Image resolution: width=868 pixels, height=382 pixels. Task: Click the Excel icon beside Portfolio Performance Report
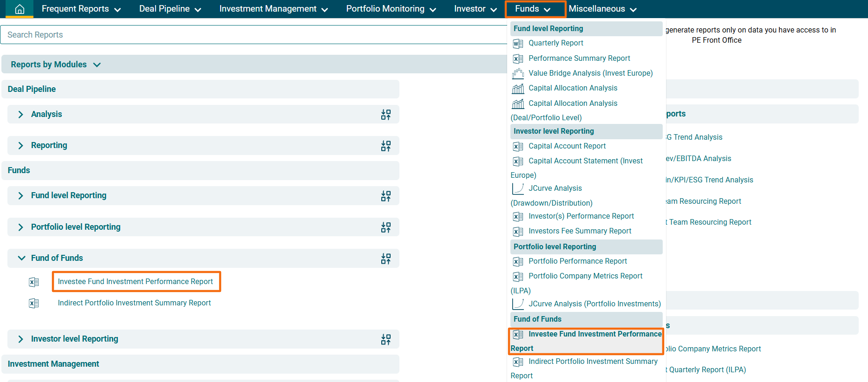pos(518,262)
